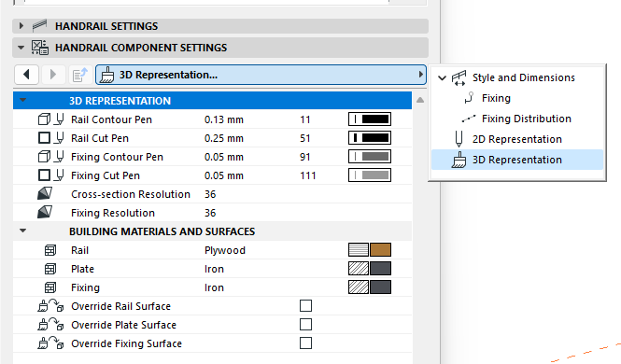Click the Handrail Settings rail icon
621x364 pixels.
39,26
